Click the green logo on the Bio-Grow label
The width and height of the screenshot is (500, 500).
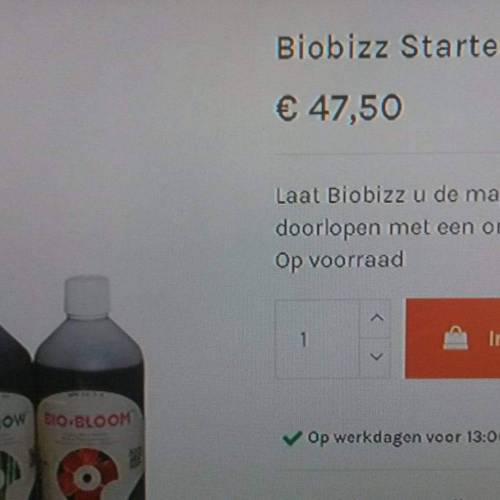coord(12,472)
